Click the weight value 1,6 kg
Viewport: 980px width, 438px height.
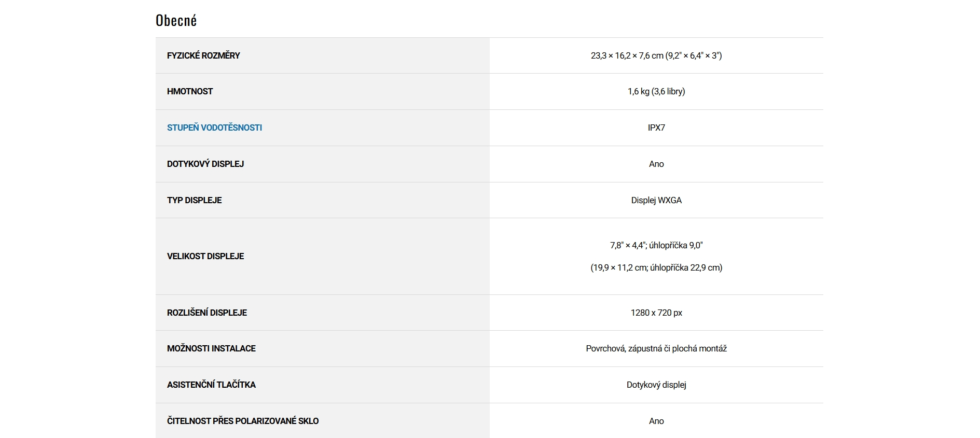656,91
